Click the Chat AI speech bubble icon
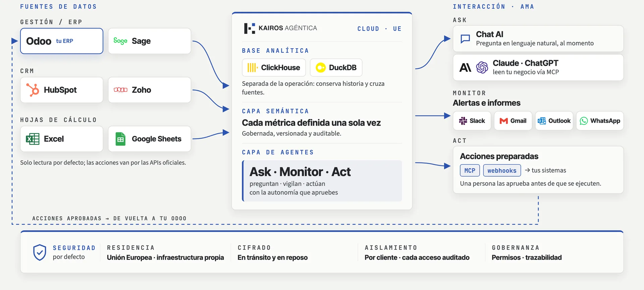The image size is (644, 290). (x=465, y=39)
